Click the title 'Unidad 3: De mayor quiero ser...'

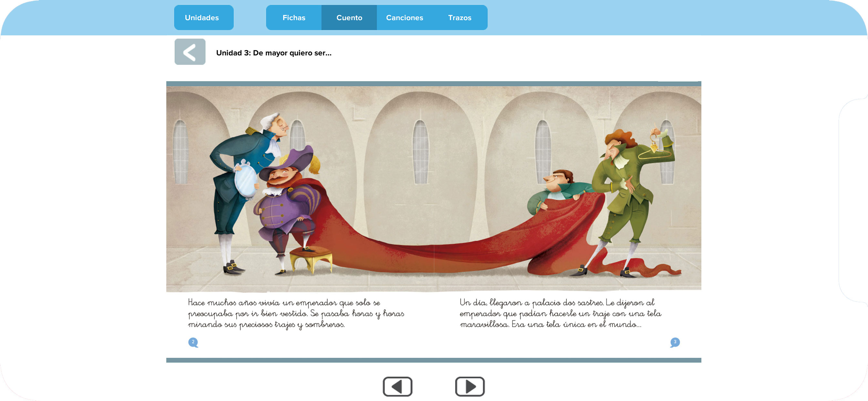(x=274, y=53)
